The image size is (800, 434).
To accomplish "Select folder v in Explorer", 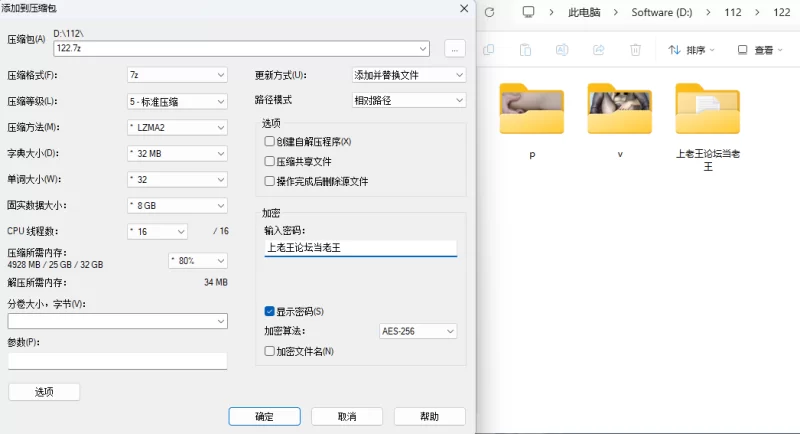I will [x=619, y=121].
